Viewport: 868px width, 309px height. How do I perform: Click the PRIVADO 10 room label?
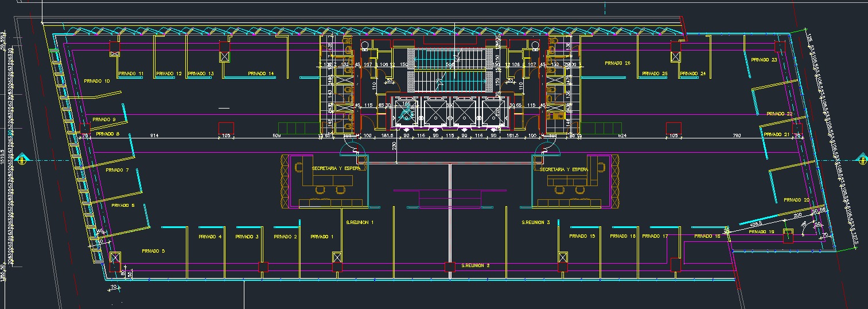[x=96, y=81]
